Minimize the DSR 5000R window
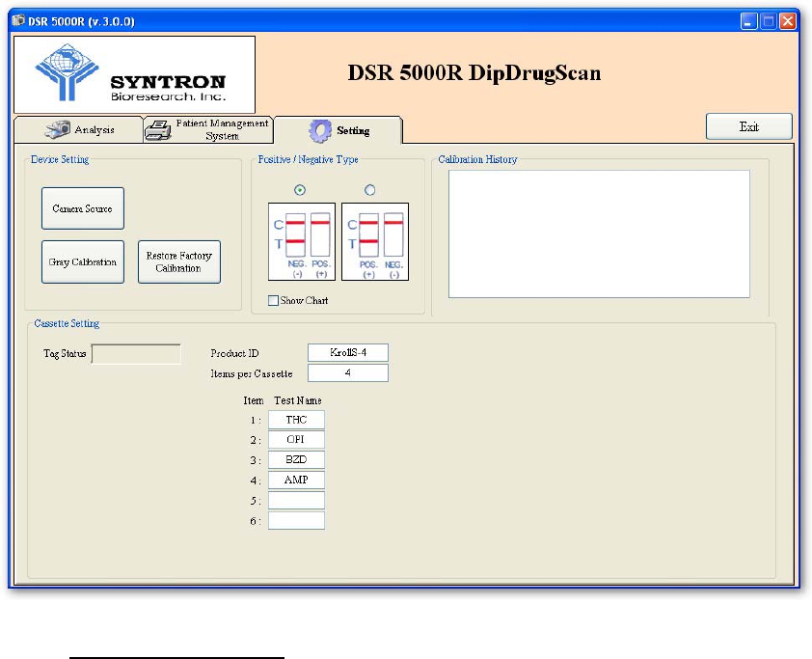812x659 pixels. pyautogui.click(x=748, y=21)
